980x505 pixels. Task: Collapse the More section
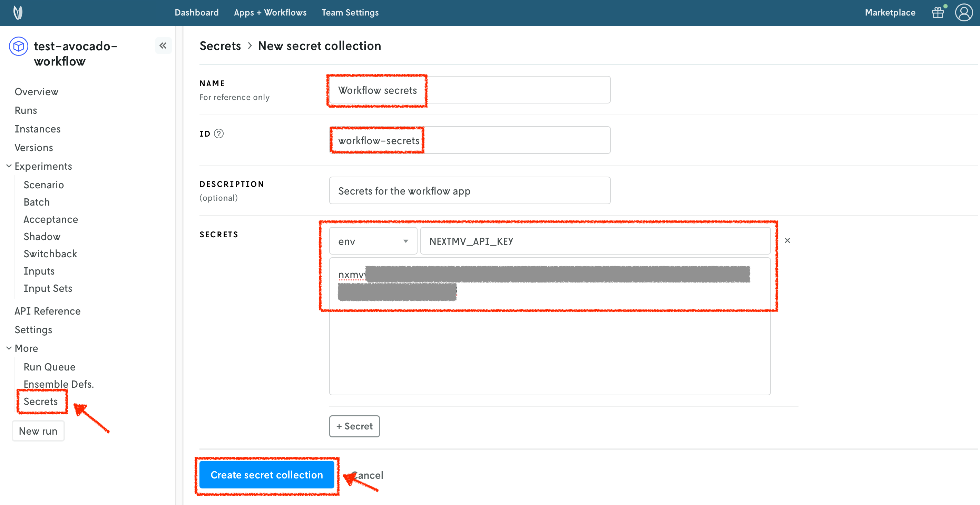tap(9, 348)
